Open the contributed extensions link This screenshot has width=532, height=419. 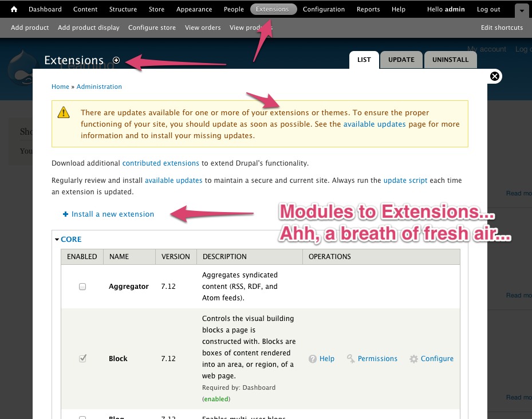[161, 163]
